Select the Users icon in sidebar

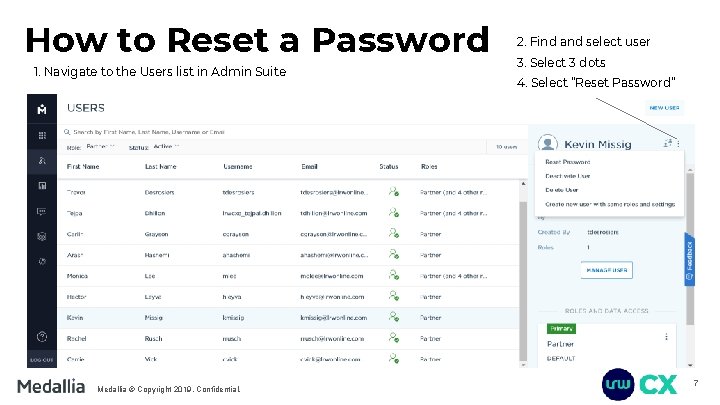coord(41,160)
